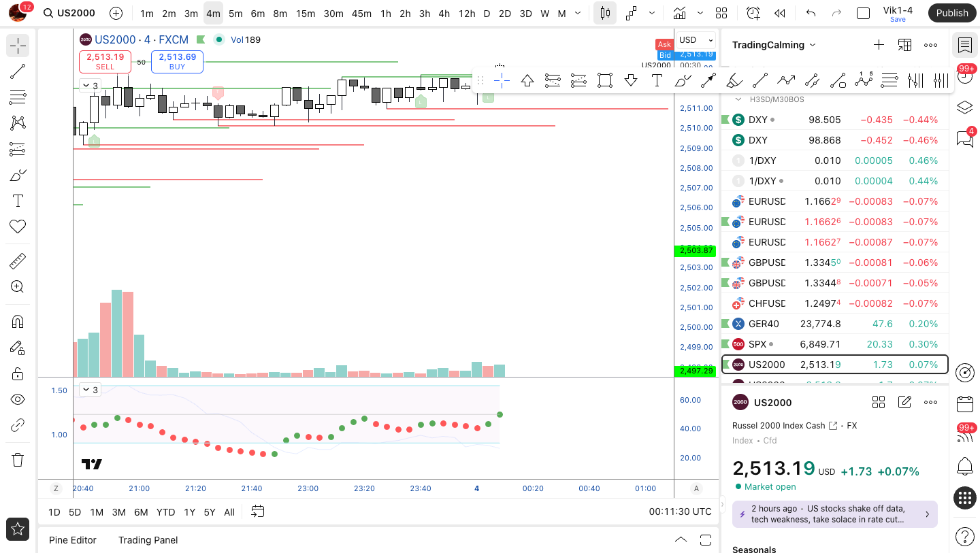
Task: Remove objects with the trash icon
Action: point(18,460)
